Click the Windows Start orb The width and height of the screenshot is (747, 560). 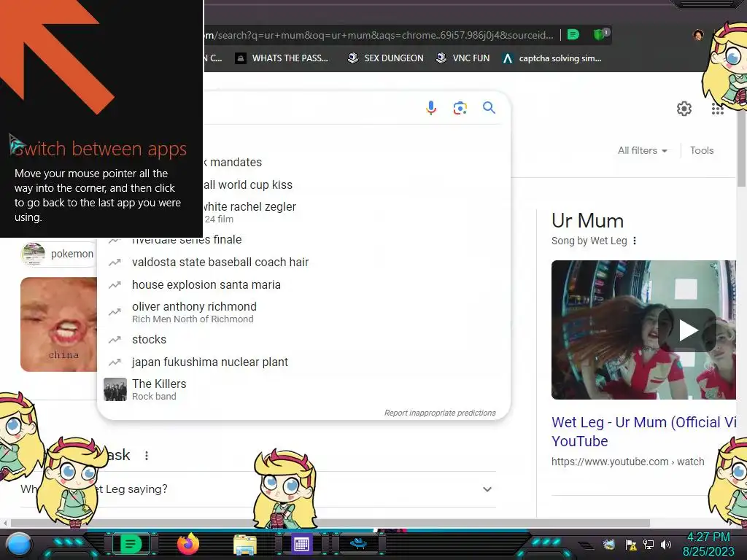pos(19,545)
